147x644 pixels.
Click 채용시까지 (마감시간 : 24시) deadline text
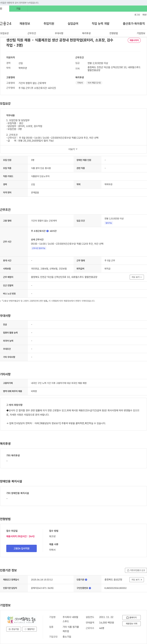point(21,536)
